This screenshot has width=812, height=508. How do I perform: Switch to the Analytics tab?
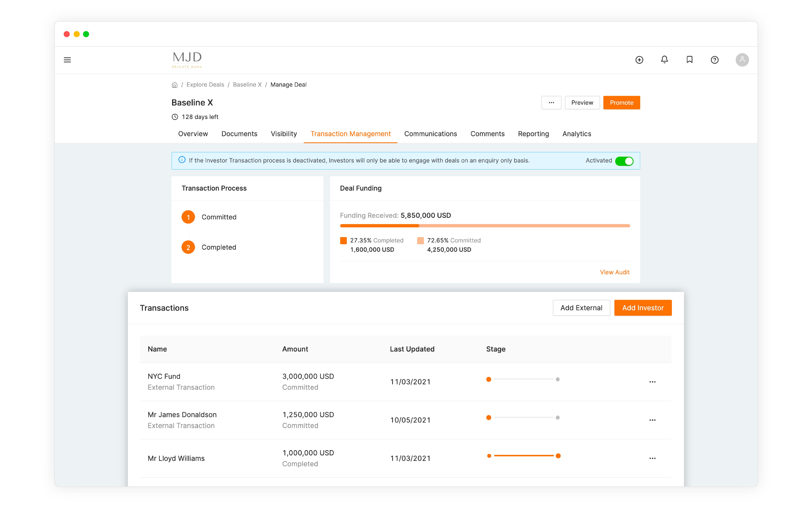click(x=576, y=134)
